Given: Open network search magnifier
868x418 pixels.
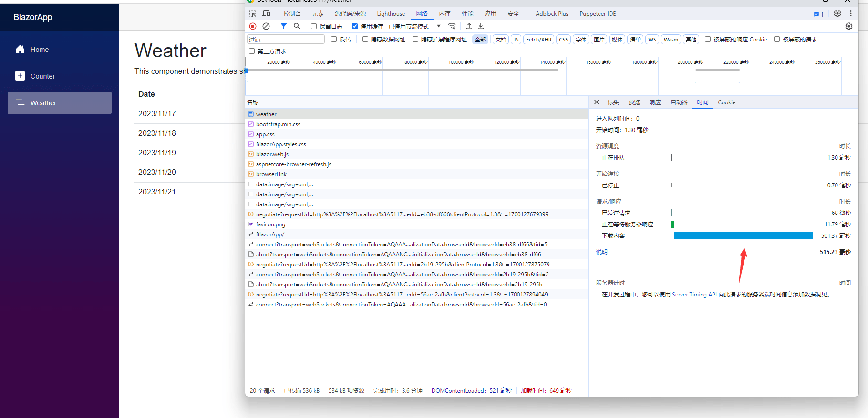Looking at the screenshot, I should click(297, 26).
